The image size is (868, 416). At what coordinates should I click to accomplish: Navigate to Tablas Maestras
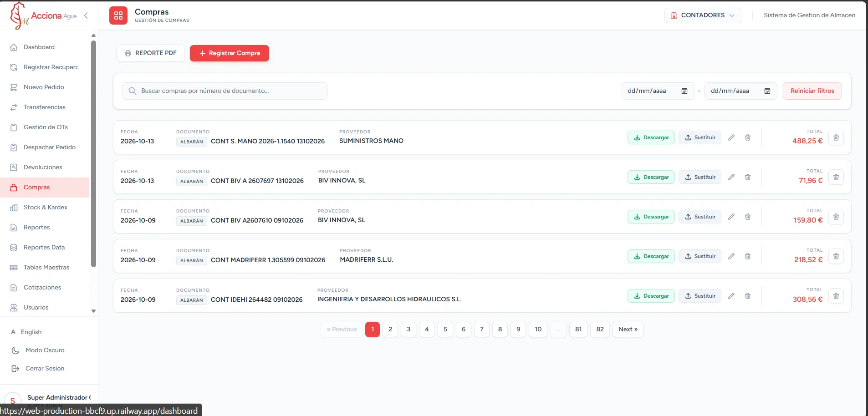click(45, 267)
